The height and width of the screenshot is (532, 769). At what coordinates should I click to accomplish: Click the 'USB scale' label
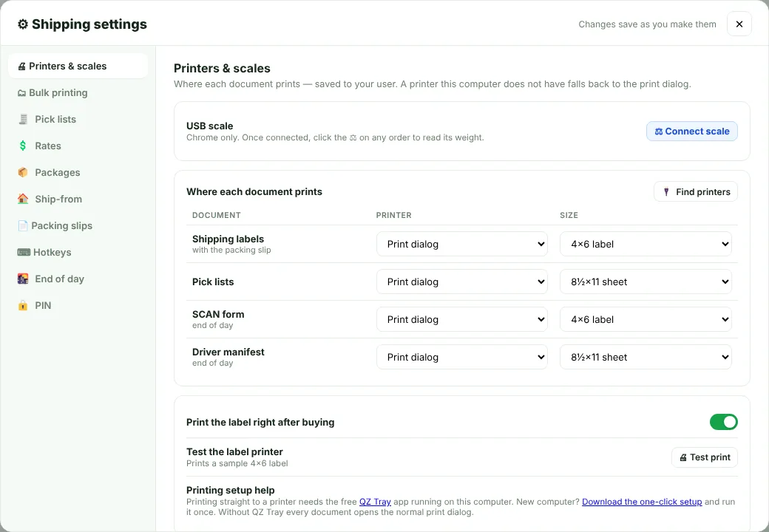coord(209,126)
